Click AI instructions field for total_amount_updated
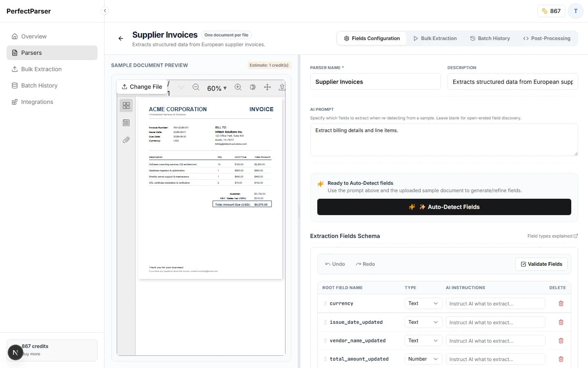 [495, 359]
